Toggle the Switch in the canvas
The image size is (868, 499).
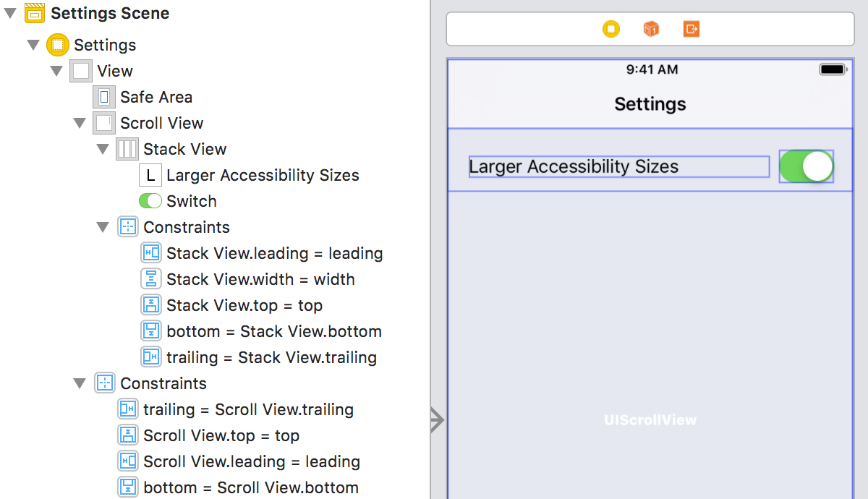tap(806, 166)
